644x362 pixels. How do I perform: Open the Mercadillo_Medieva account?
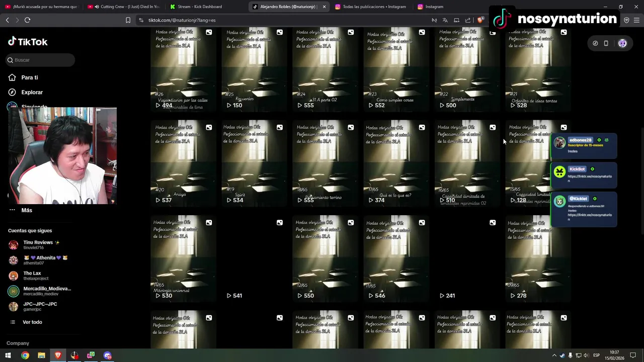click(40, 291)
